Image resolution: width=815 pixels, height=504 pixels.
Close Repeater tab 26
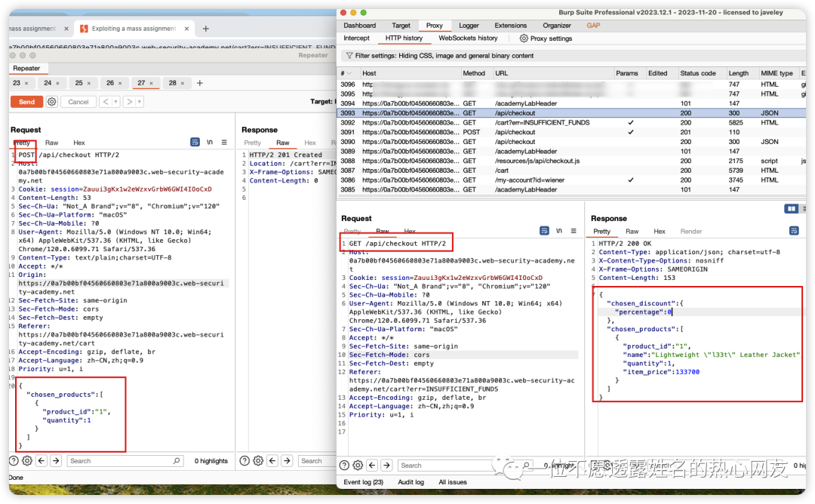tap(120, 83)
